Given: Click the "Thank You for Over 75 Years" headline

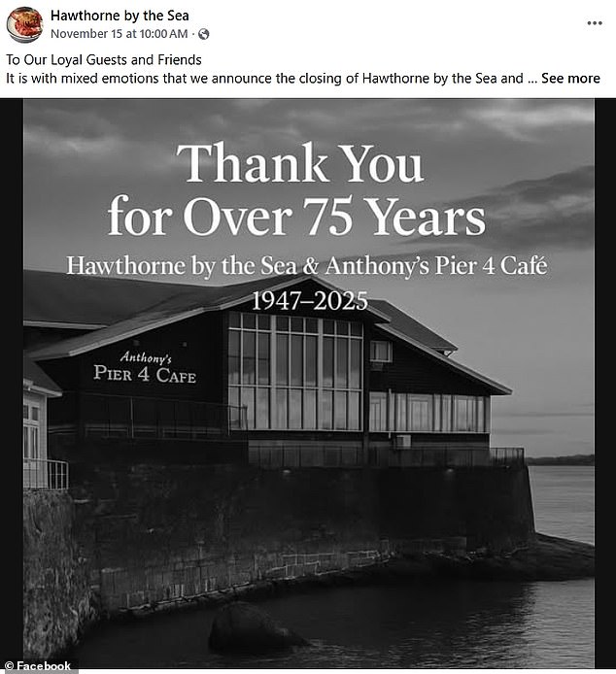Looking at the screenshot, I should tap(296, 191).
